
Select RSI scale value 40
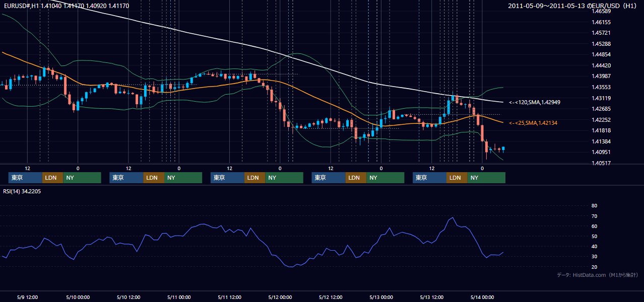594,246
